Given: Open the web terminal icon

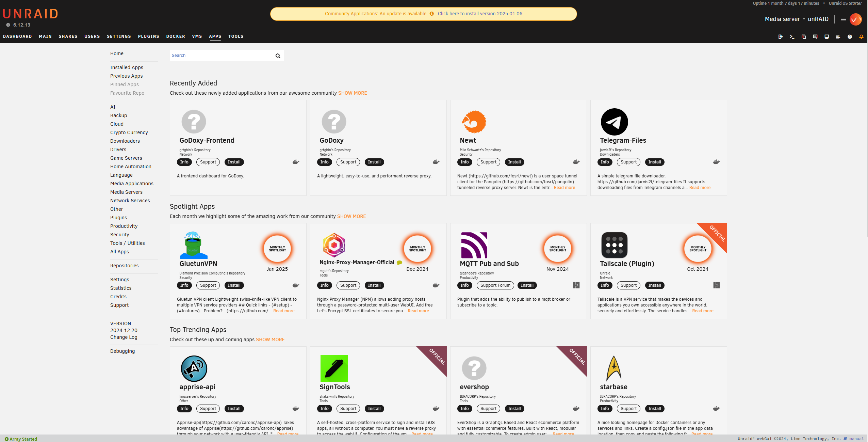Looking at the screenshot, I should pos(792,36).
